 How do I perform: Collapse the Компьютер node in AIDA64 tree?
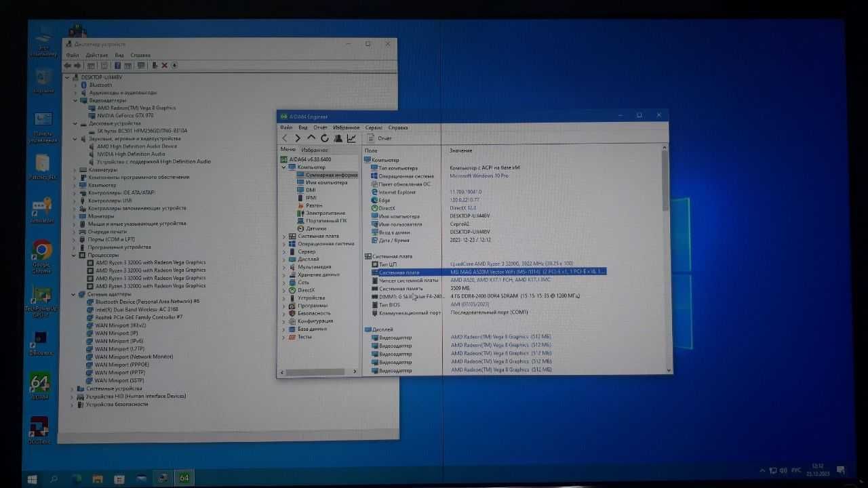tap(284, 167)
